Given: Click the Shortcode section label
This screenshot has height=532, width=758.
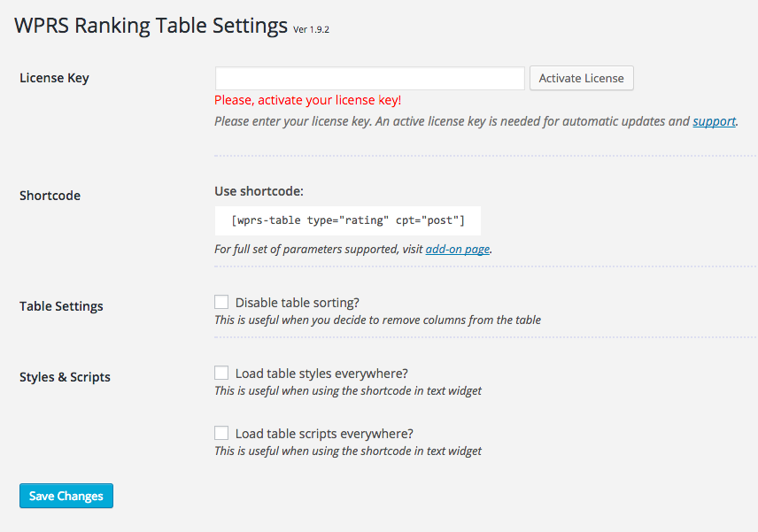Looking at the screenshot, I should 50,196.
